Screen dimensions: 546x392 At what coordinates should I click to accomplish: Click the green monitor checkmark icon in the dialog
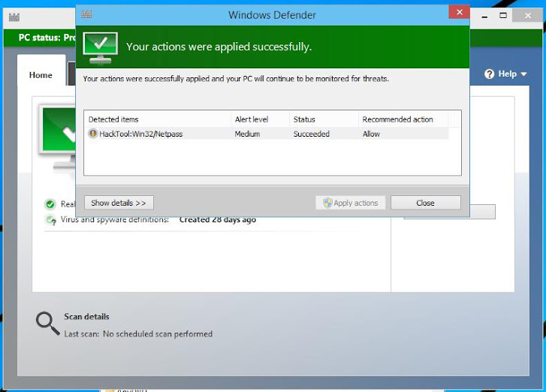coord(101,48)
